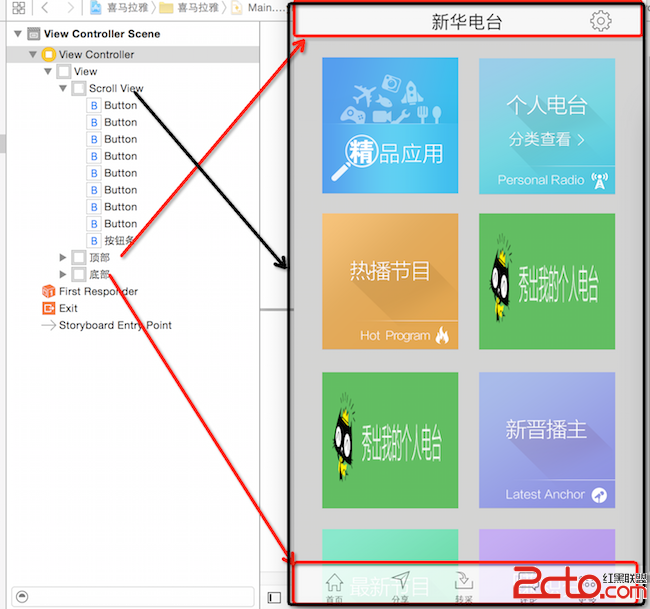Viewport: 650px width, 609px height.
Task: Tap the 分享 share paper-plane icon
Action: pos(400,582)
